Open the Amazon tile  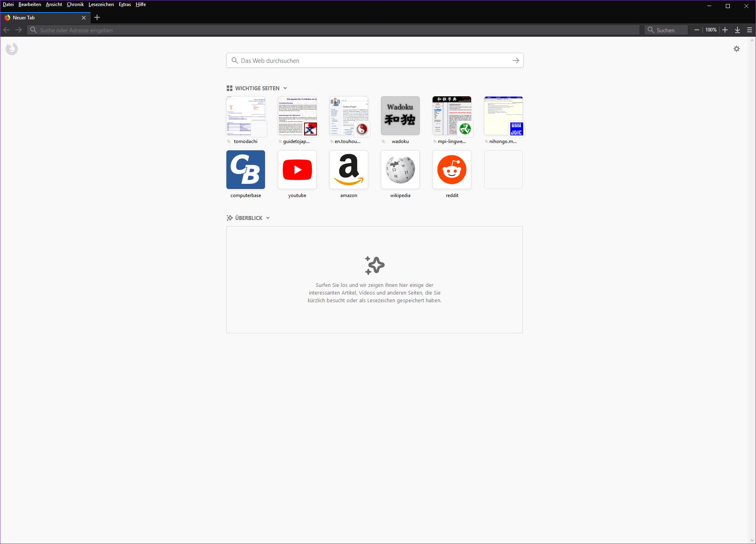coord(349,170)
